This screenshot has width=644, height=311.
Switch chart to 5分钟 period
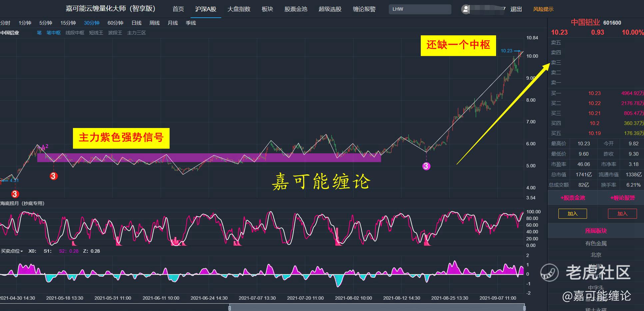pos(46,23)
